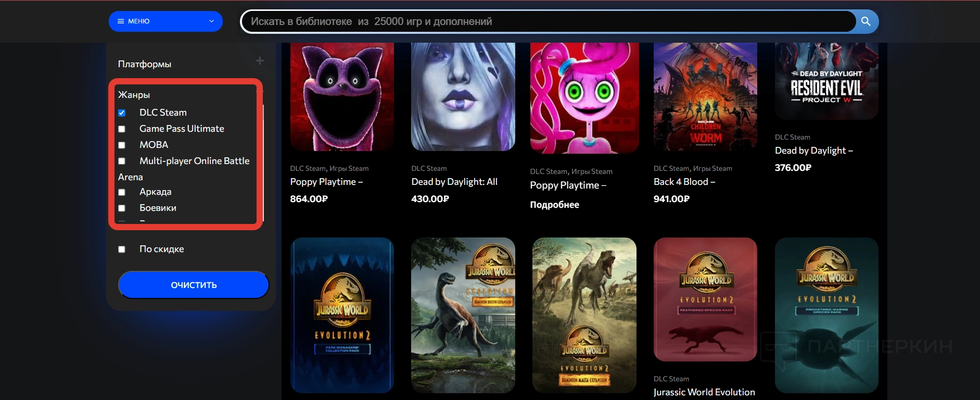Expand Платформы with the plus icon

[x=260, y=61]
